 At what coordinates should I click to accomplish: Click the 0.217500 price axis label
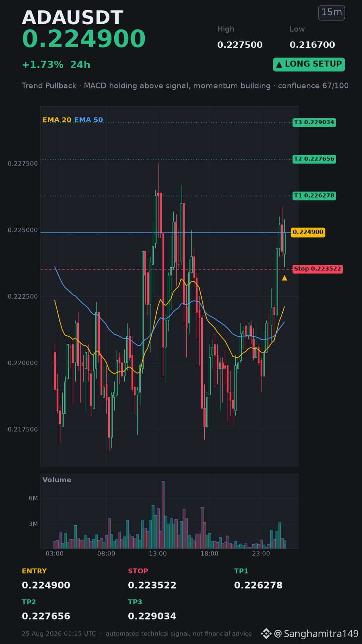tap(23, 429)
